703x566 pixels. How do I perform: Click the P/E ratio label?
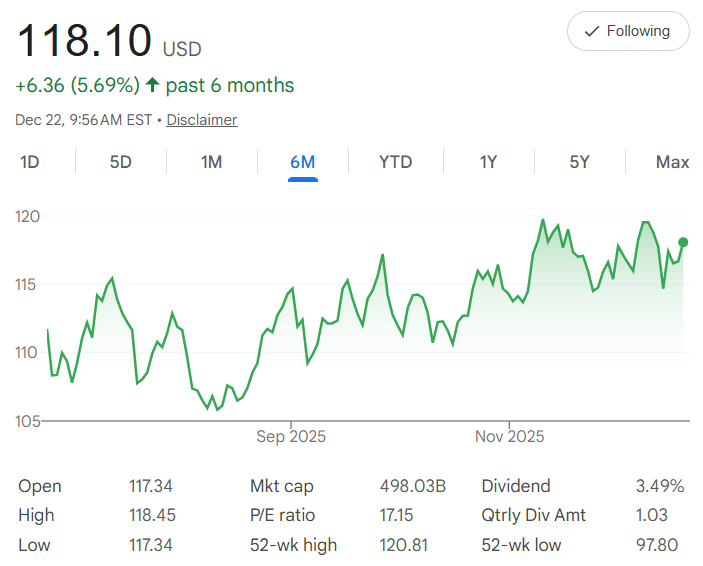tap(282, 516)
